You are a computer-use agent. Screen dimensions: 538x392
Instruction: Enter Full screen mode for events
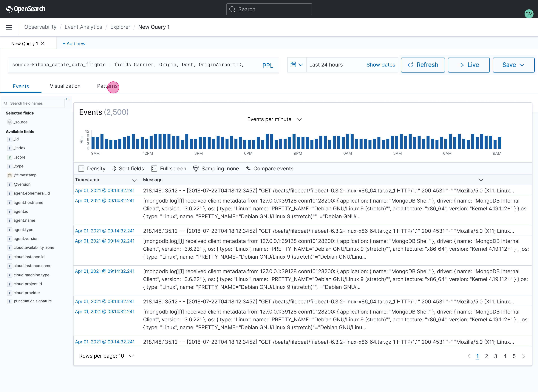click(x=169, y=169)
